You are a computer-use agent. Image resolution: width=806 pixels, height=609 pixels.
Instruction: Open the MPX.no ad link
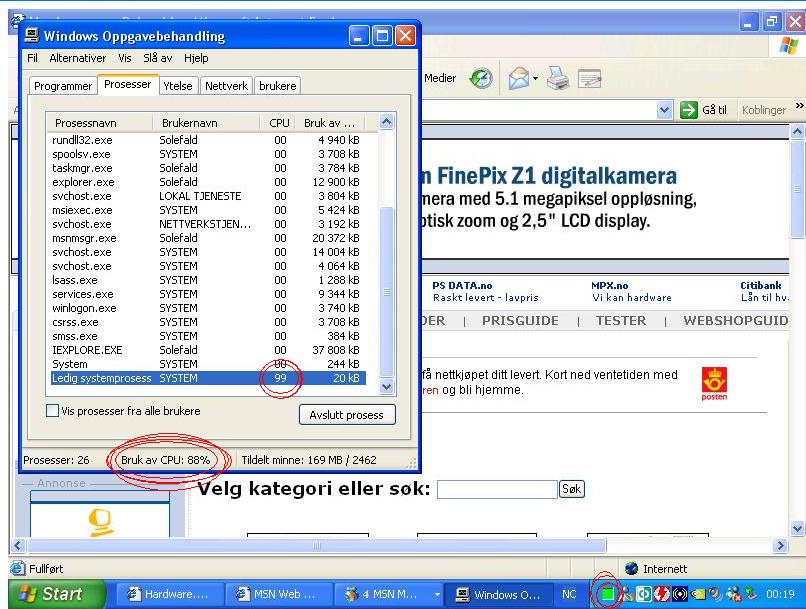[x=610, y=285]
